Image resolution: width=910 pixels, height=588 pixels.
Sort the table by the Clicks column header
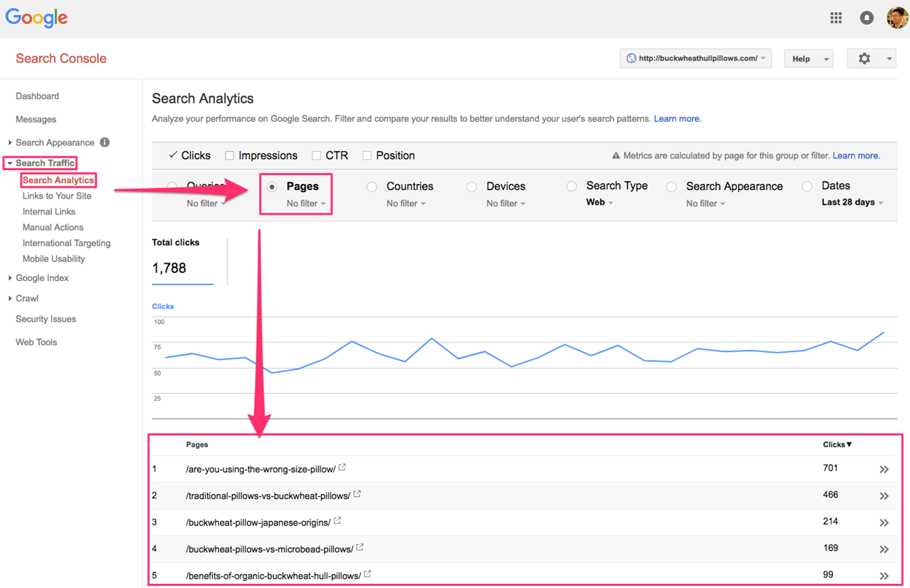837,444
